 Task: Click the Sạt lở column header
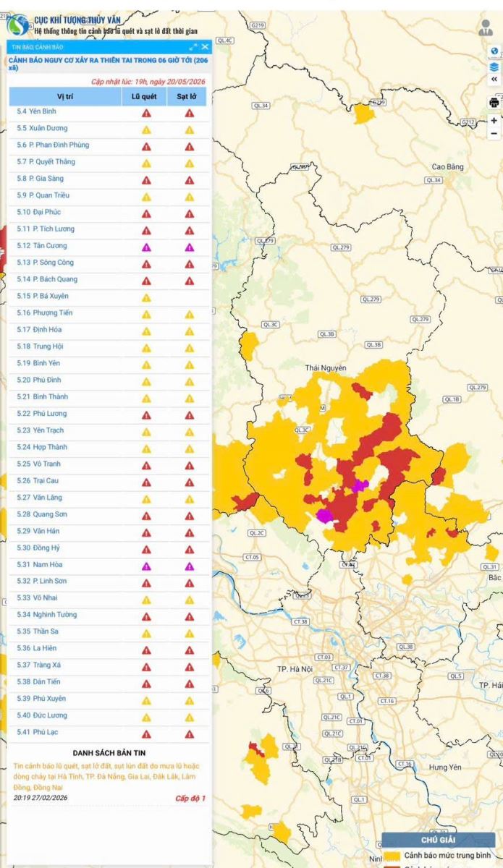[188, 96]
